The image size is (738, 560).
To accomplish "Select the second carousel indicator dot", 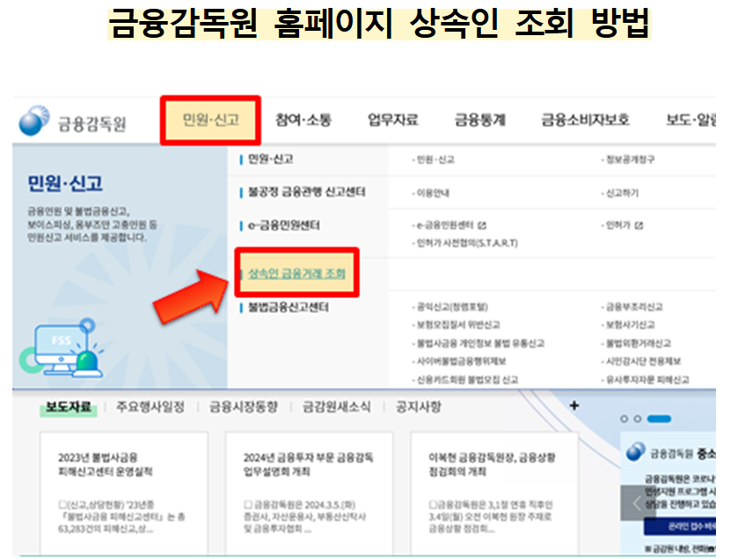I will point(637,419).
